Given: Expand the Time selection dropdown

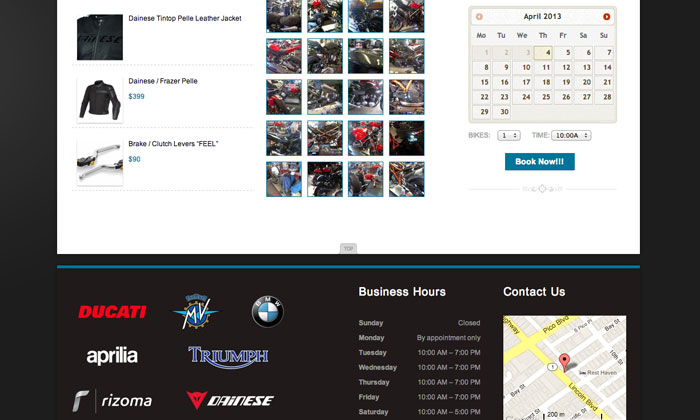Looking at the screenshot, I should (x=571, y=135).
